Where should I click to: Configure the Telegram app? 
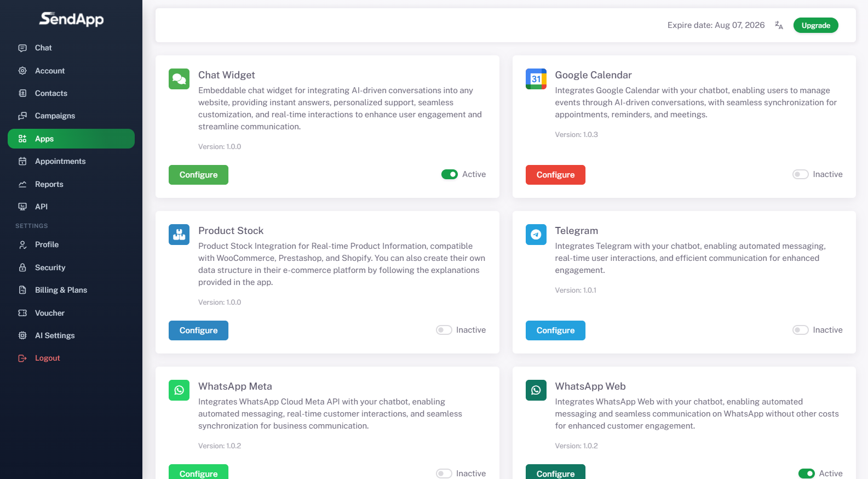[x=555, y=330]
